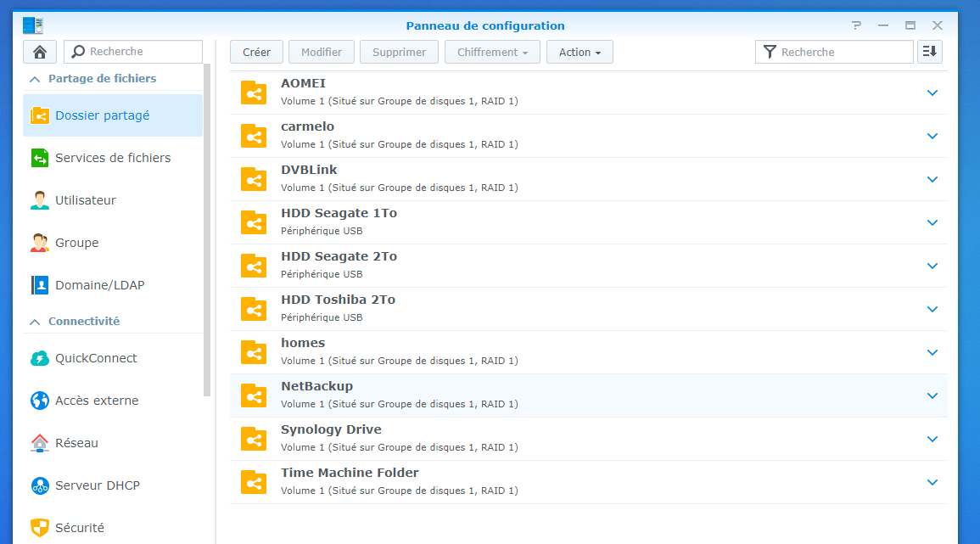Go to Utilisateur settings
This screenshot has height=544, width=980.
coord(113,201)
